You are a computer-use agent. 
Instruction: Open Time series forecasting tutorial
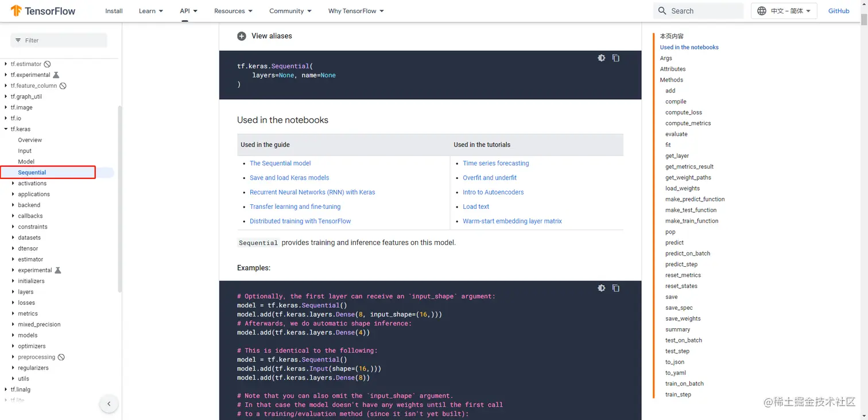496,164
